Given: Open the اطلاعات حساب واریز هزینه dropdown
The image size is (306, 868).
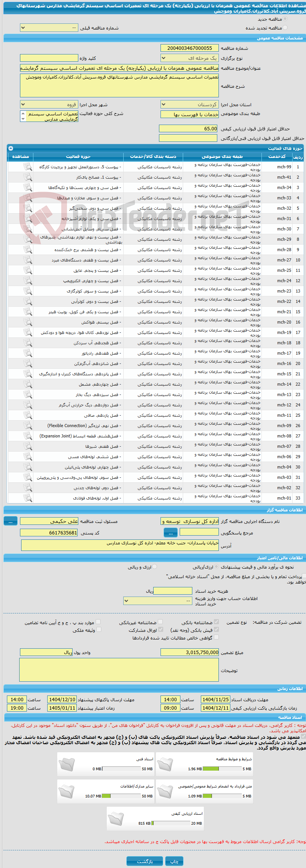Looking at the screenshot, I should 158,601.
